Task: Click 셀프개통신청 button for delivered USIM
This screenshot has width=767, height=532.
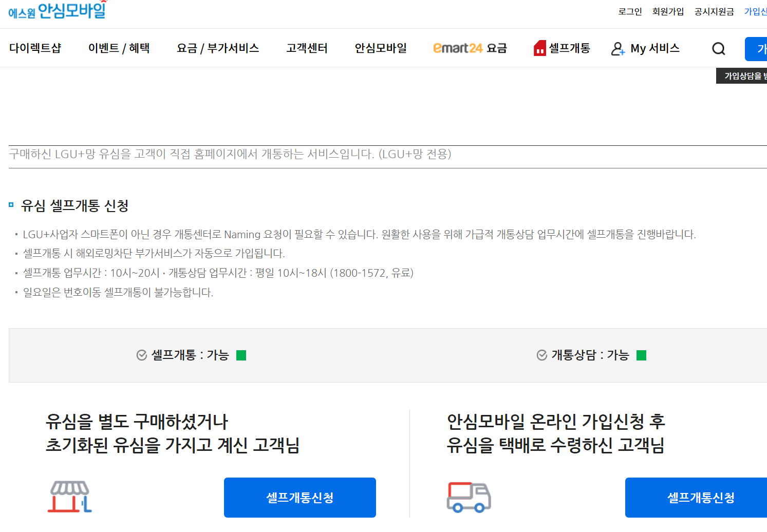Action: click(x=696, y=498)
